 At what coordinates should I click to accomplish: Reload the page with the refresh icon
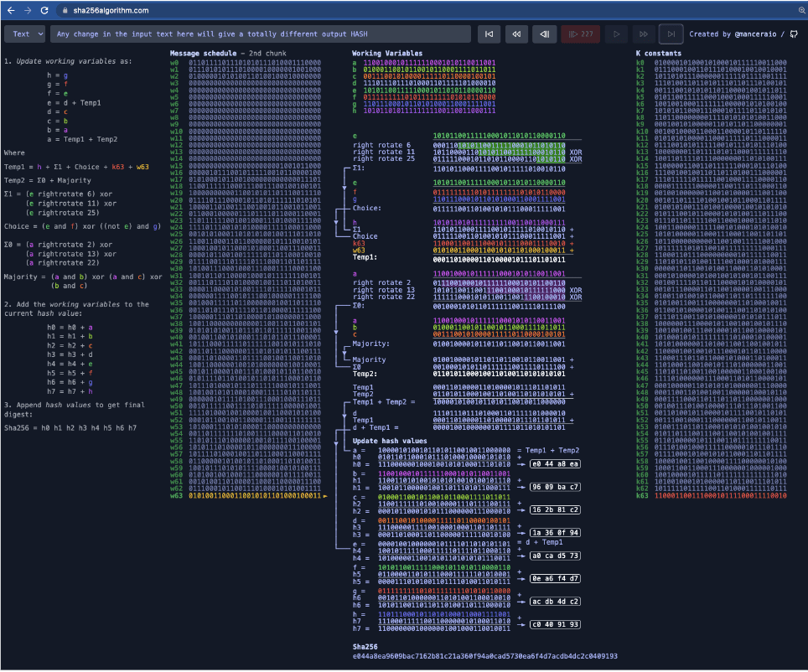(44, 10)
